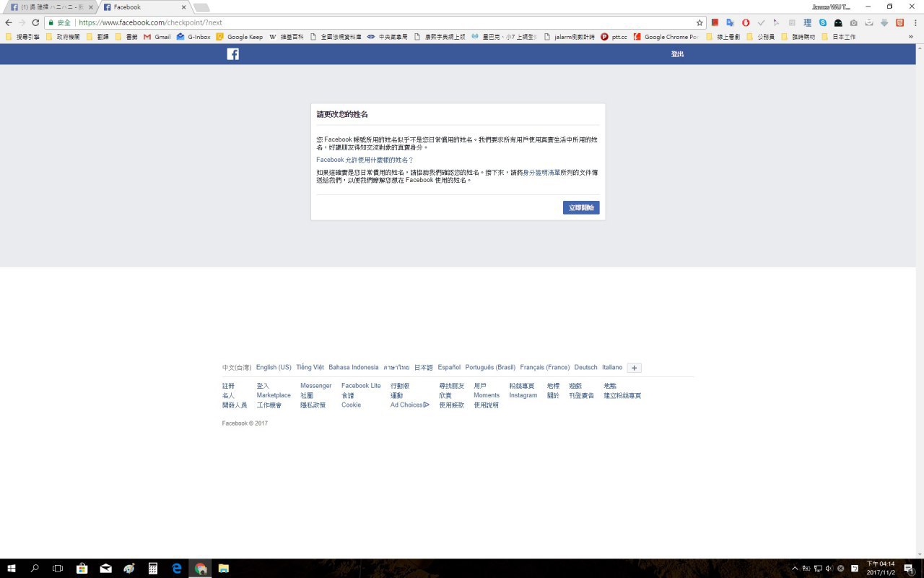Viewport: 924px width, 578px height.
Task: Reload the current page
Action: [35, 22]
